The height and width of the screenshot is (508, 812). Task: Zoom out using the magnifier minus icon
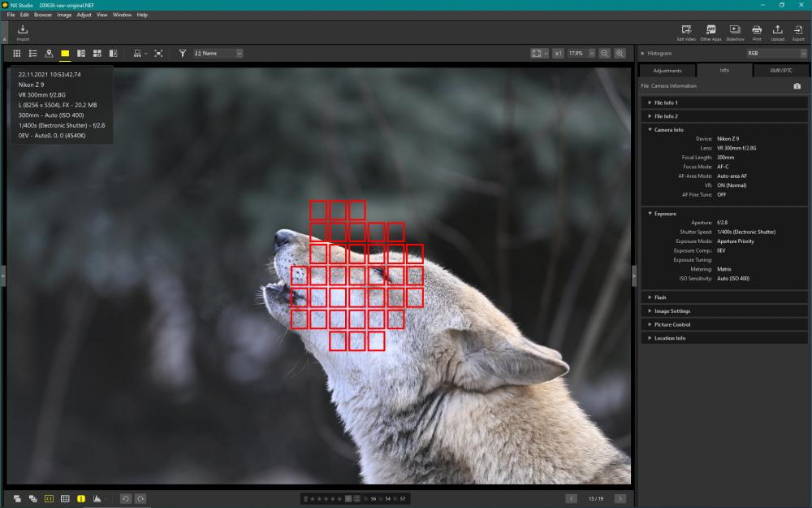[x=604, y=54]
